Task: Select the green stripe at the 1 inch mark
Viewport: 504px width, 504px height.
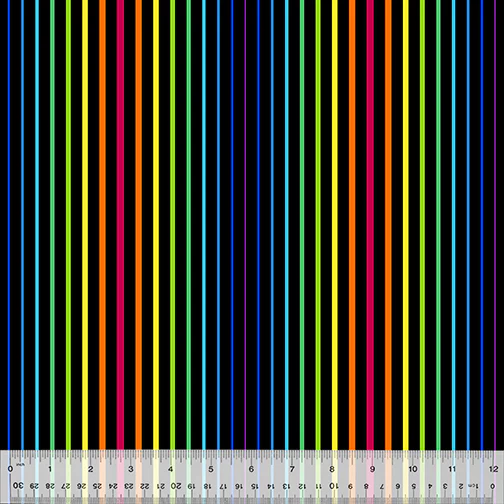Action: pos(52,225)
